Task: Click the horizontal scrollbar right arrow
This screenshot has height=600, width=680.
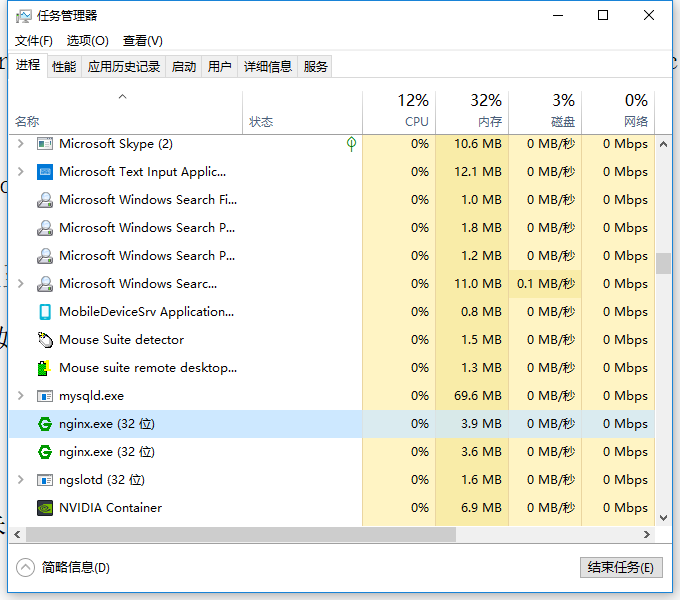Action: [647, 535]
